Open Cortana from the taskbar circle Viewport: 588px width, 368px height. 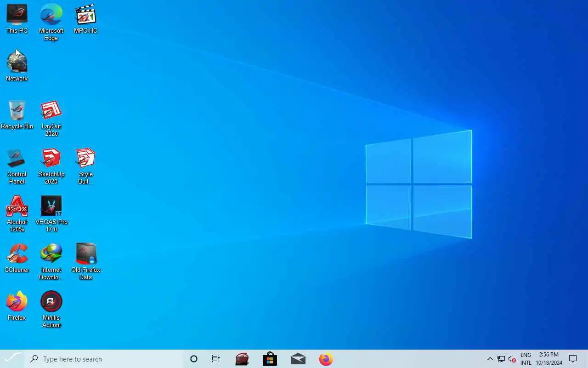[x=194, y=359]
